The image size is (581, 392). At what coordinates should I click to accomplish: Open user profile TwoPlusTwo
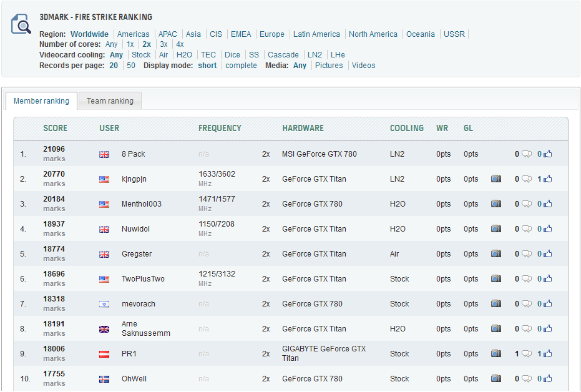coord(143,279)
